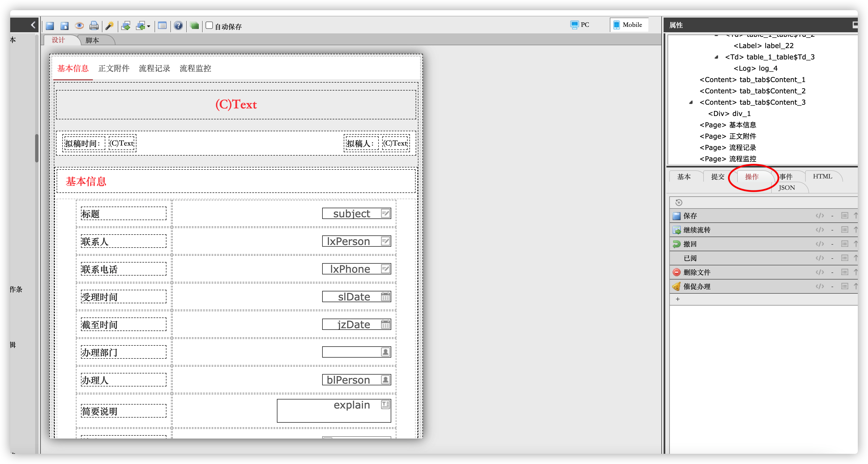Open the 提交 properties tab
Viewport: 868px width, 464px height.
(x=718, y=177)
